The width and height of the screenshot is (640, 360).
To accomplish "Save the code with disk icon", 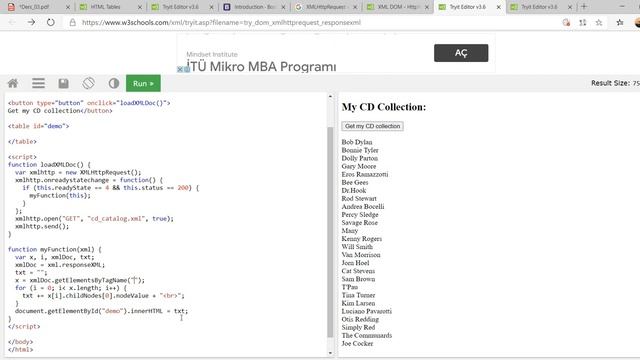I will 63,84.
